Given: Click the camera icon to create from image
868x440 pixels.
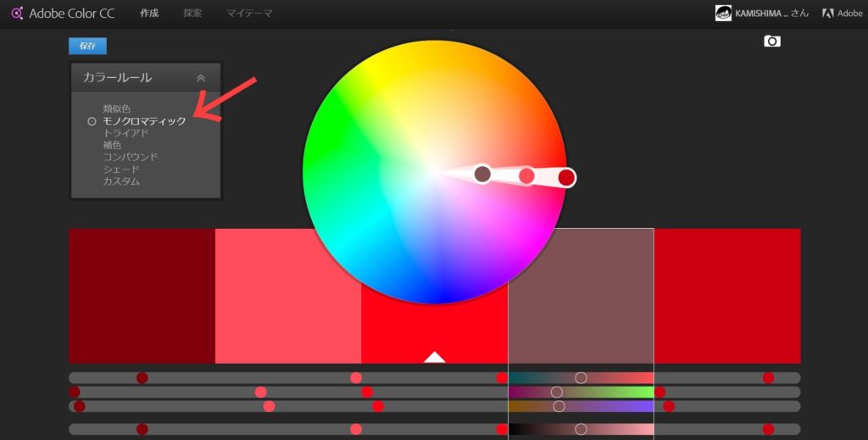Looking at the screenshot, I should (771, 41).
